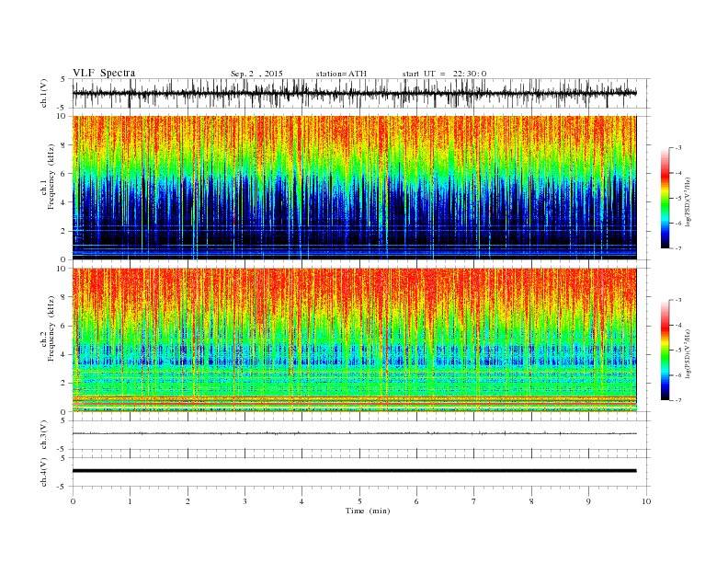Click the "-5" label on ch.2 color bar

click(678, 350)
